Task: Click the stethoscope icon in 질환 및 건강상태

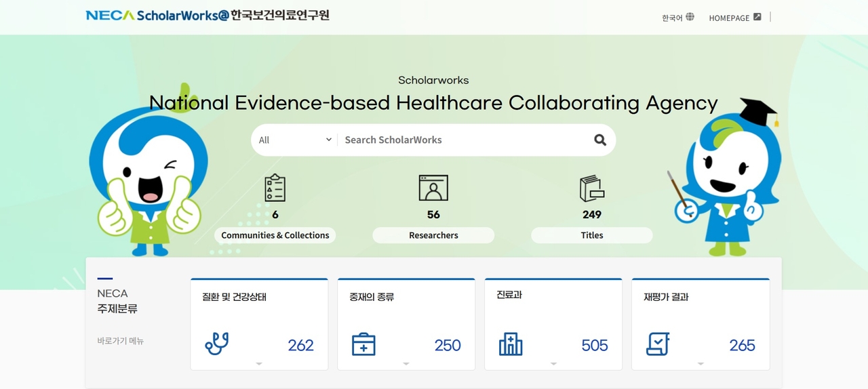Action: click(217, 344)
